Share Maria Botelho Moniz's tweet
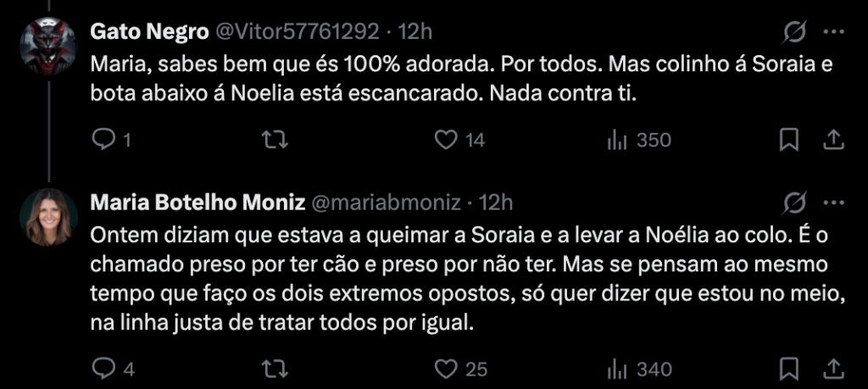The width and height of the screenshot is (868, 389). (x=832, y=369)
